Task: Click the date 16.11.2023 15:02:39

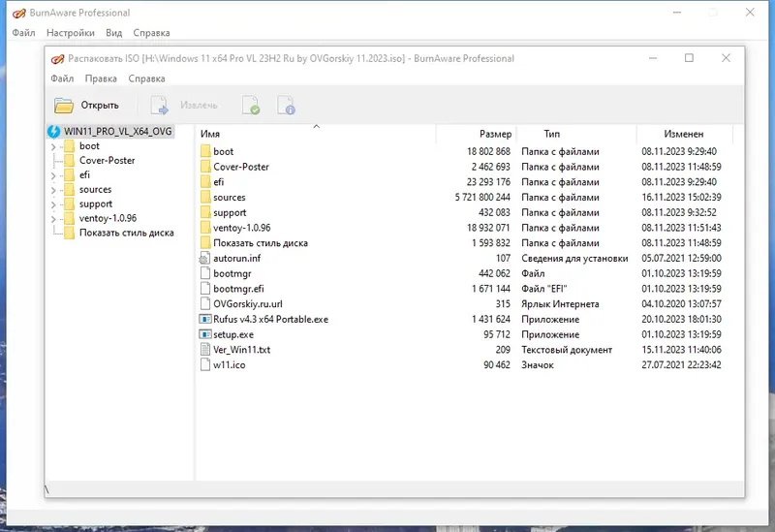Action: click(x=681, y=198)
